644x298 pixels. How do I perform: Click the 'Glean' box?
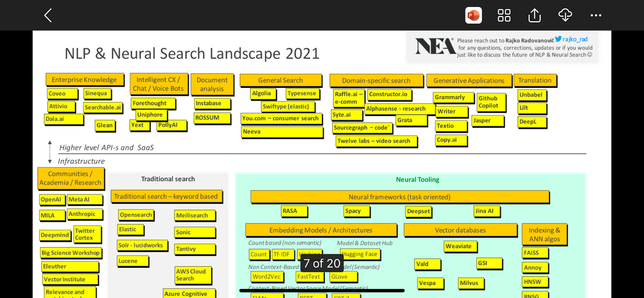coord(105,125)
